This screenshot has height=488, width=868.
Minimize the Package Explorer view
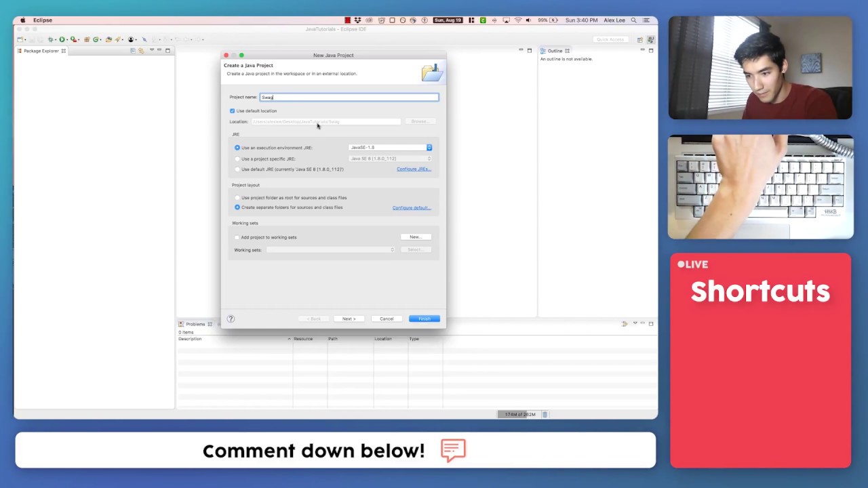(159, 49)
